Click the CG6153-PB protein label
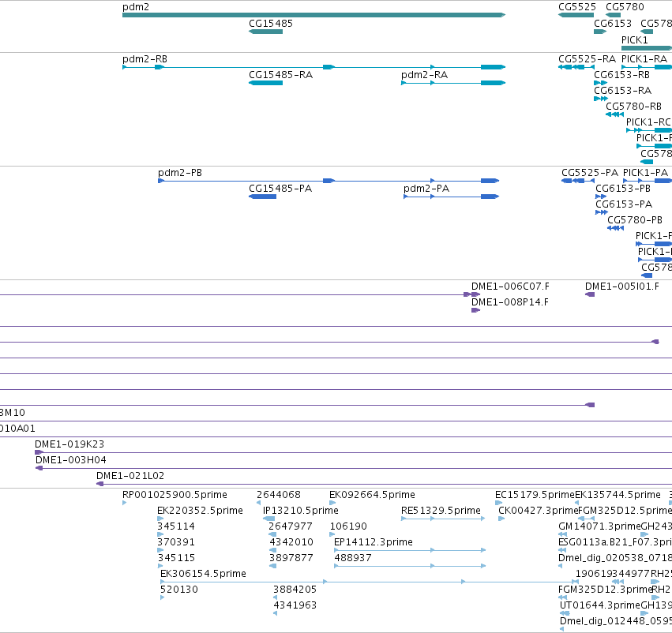 pyautogui.click(x=623, y=189)
